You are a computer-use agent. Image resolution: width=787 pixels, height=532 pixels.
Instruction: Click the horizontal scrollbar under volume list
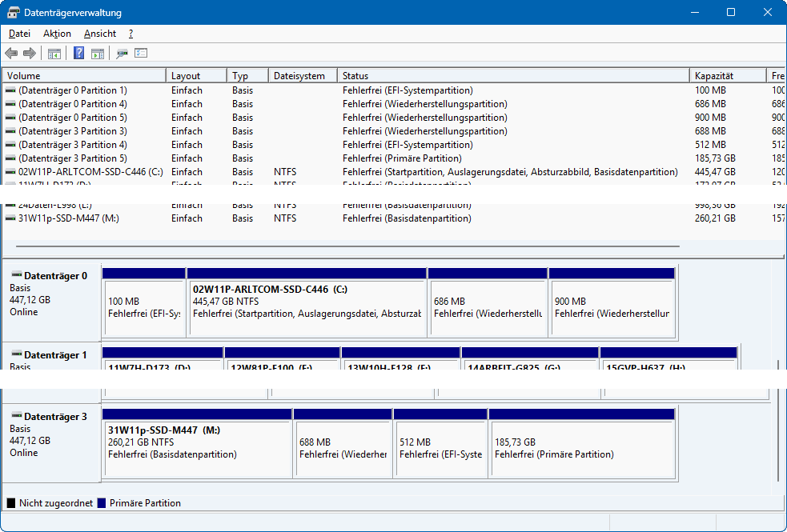pos(343,246)
